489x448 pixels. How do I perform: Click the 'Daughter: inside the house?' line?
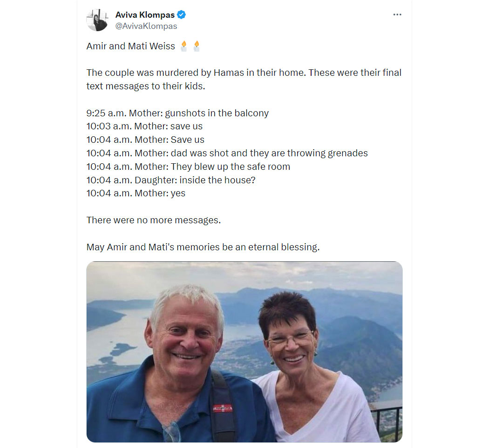pyautogui.click(x=171, y=180)
